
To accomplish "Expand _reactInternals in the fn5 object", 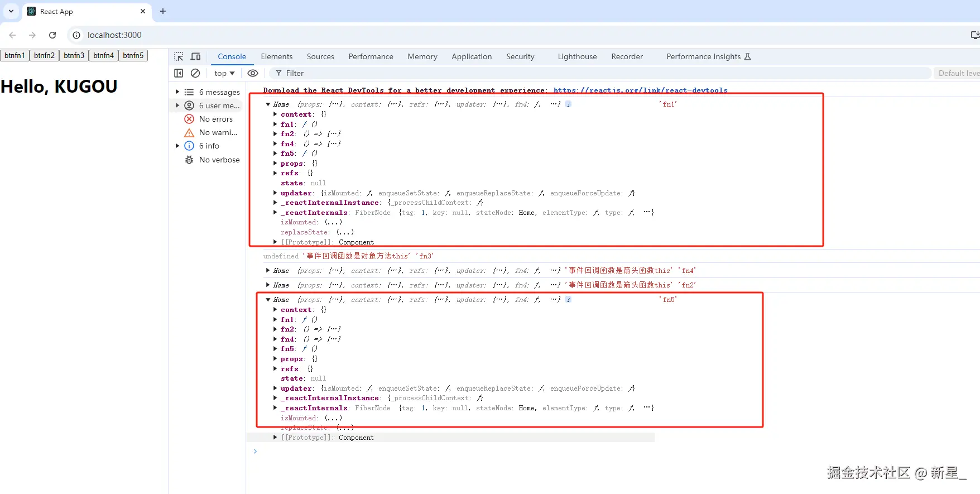I will click(275, 408).
